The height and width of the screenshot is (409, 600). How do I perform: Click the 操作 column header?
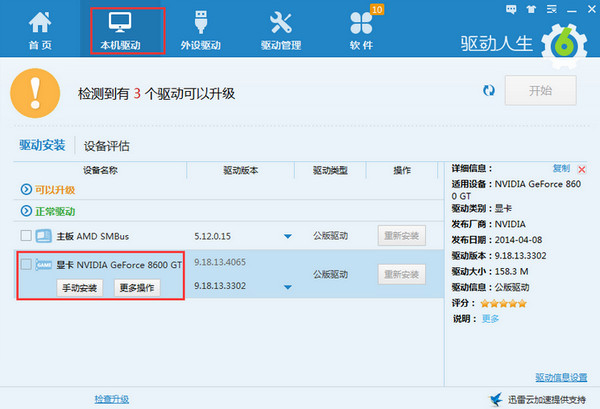402,170
